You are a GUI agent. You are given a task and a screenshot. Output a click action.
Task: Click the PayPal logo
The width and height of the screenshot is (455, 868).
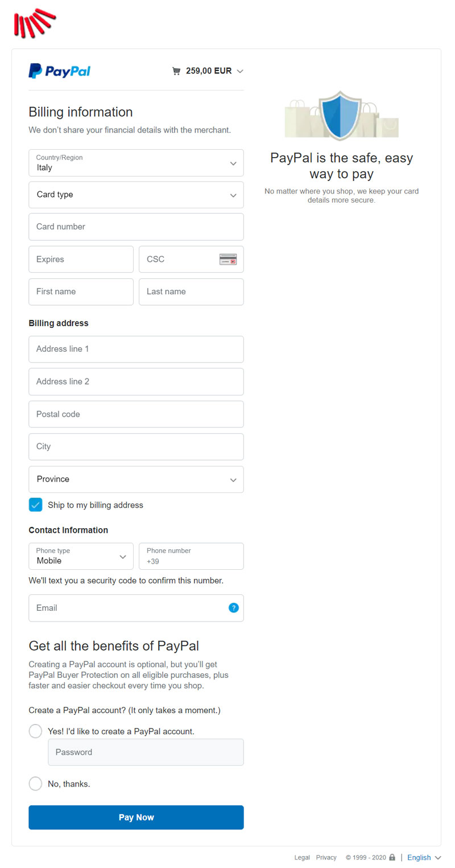60,71
